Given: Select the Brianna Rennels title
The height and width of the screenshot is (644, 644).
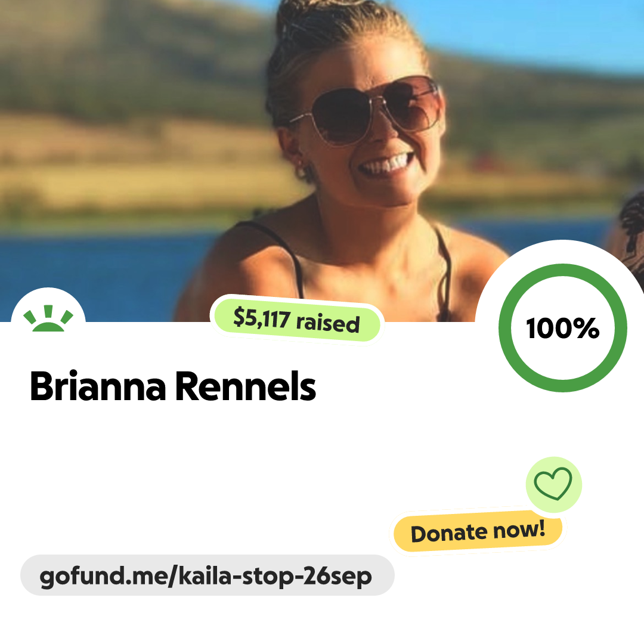Looking at the screenshot, I should [x=173, y=386].
